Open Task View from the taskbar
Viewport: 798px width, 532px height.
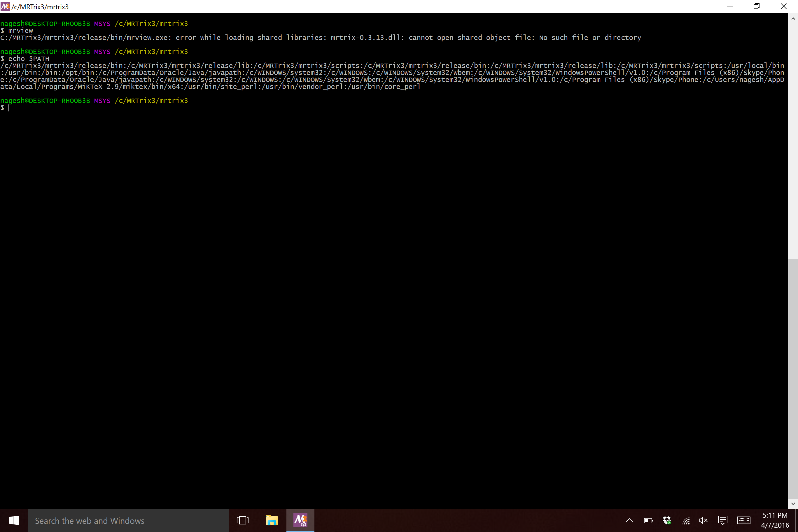[243, 520]
